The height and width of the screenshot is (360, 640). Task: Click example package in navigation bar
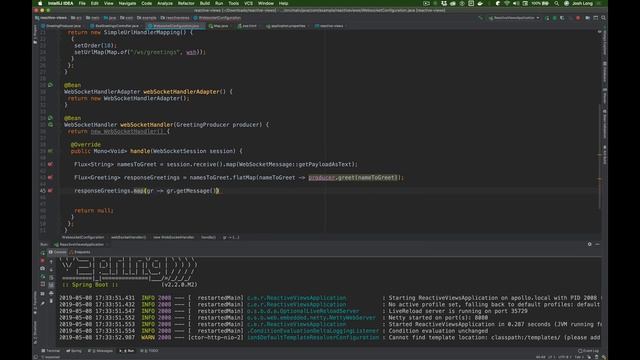(147, 18)
